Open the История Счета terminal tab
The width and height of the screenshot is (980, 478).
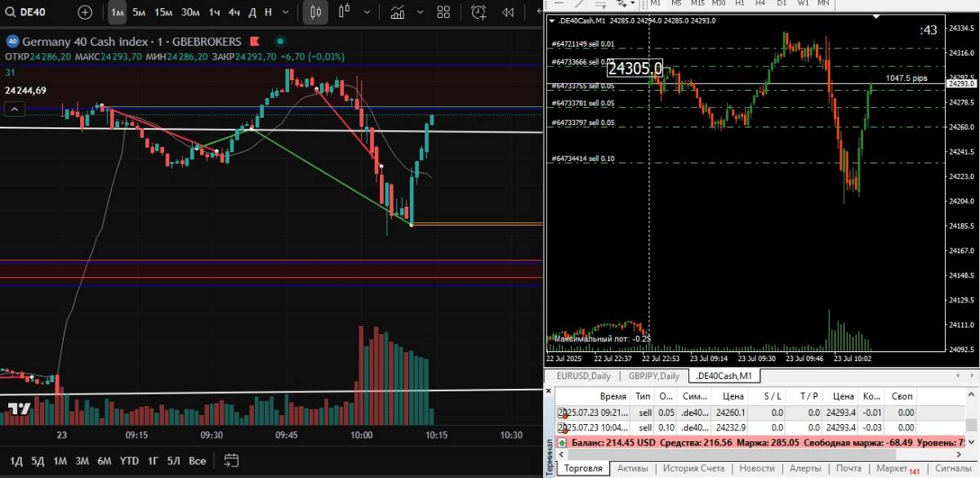[x=695, y=469]
